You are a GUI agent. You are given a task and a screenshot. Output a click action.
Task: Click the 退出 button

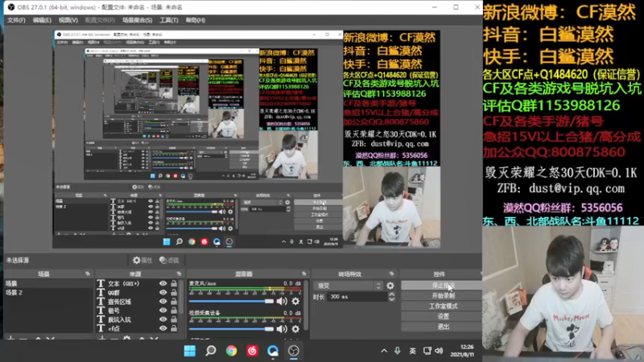(x=442, y=327)
